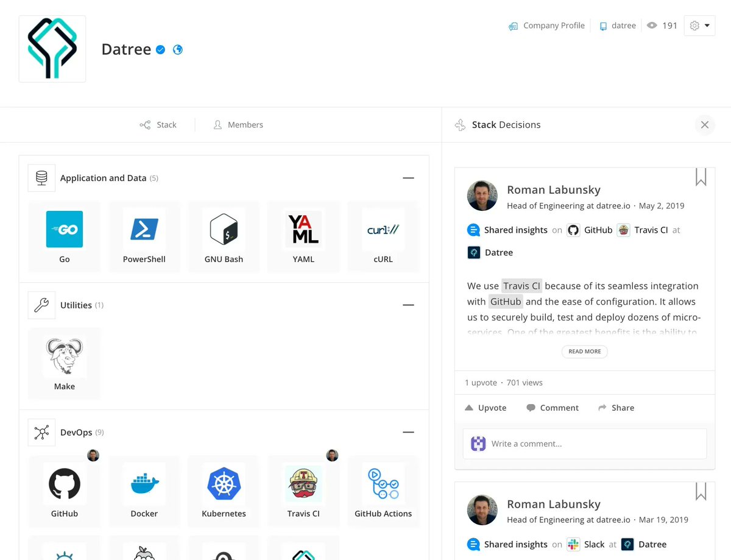Image resolution: width=731 pixels, height=560 pixels.
Task: Expand post with READ MORE button
Action: (585, 352)
